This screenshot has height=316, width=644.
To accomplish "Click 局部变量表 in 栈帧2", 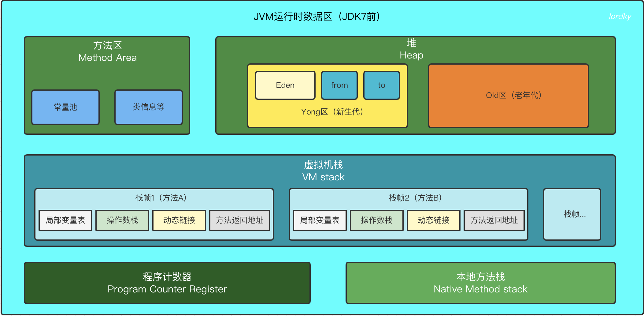I will (x=320, y=220).
